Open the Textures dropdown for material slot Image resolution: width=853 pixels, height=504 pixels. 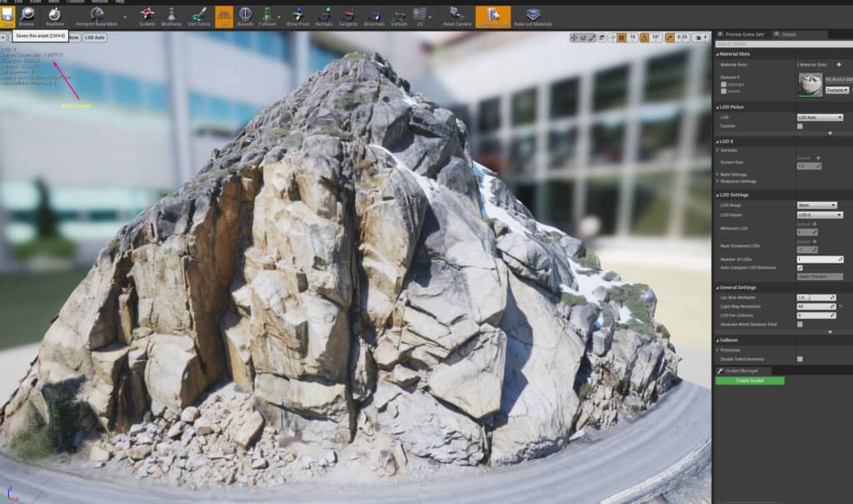[x=837, y=90]
